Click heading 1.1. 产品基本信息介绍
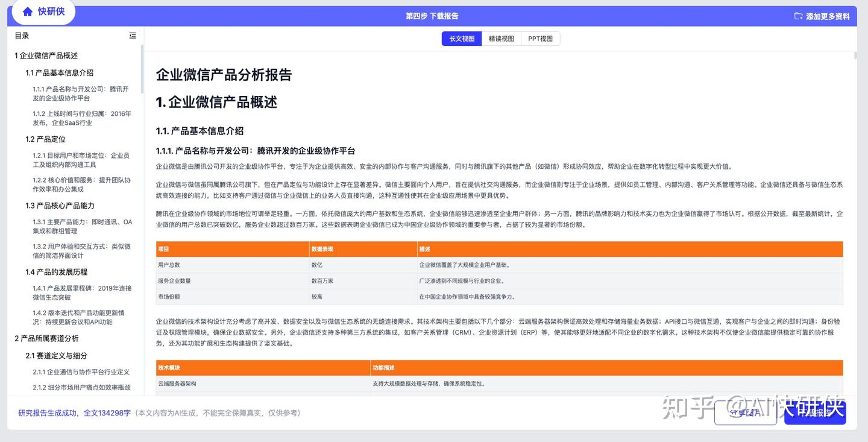The image size is (868, 442). pos(200,131)
